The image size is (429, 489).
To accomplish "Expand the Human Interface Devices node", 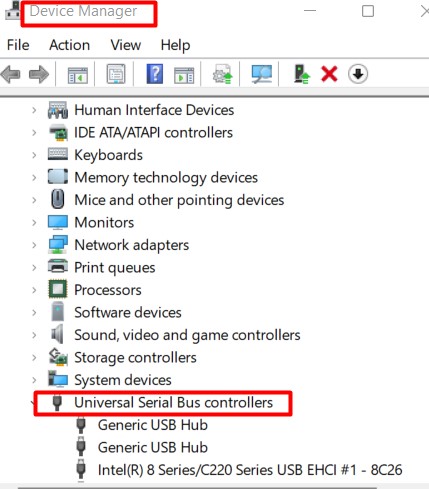I will pos(34,110).
